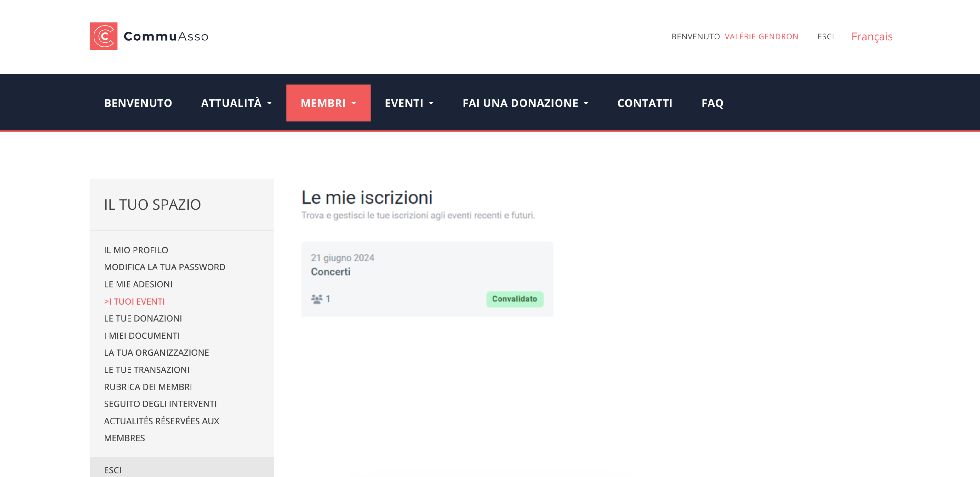Go to Le tue donazioni
This screenshot has width=980, height=477.
pyautogui.click(x=143, y=318)
